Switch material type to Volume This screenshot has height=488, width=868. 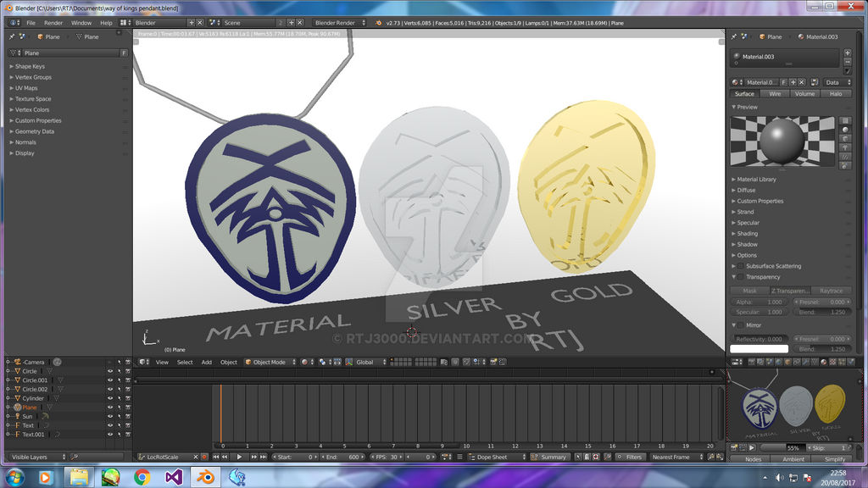pos(805,94)
